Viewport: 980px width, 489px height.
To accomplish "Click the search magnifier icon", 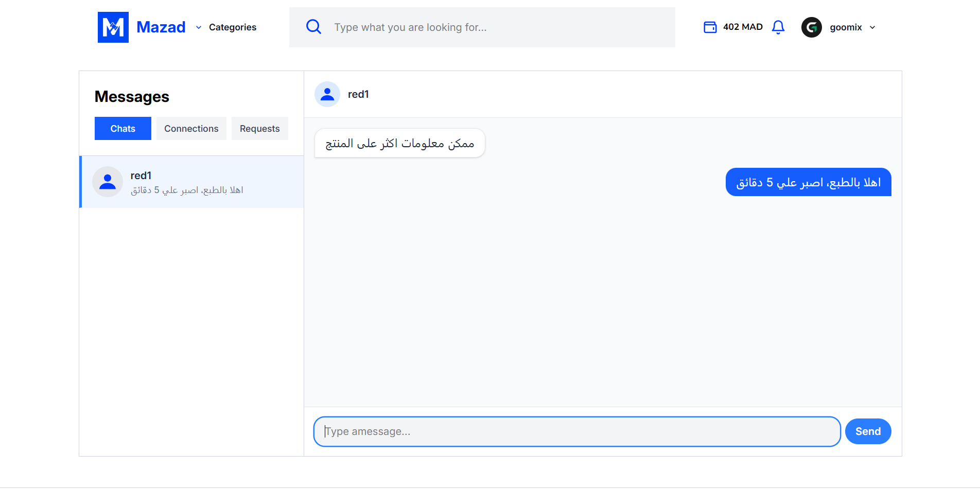I will [313, 27].
